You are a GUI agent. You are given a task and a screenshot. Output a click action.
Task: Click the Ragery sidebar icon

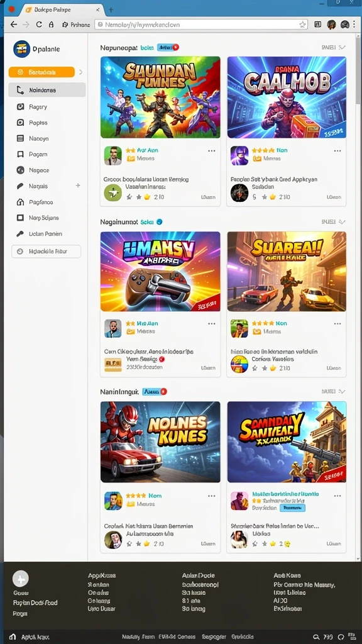pos(20,107)
